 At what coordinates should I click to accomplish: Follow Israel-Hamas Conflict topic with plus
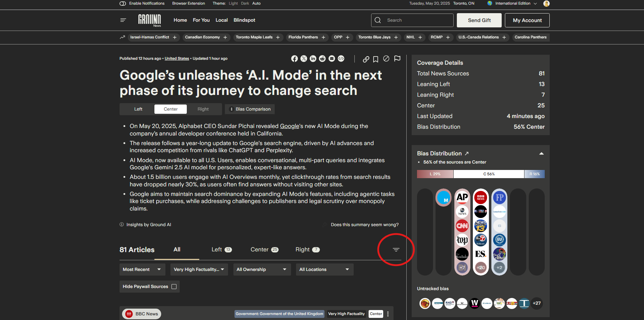pos(175,37)
